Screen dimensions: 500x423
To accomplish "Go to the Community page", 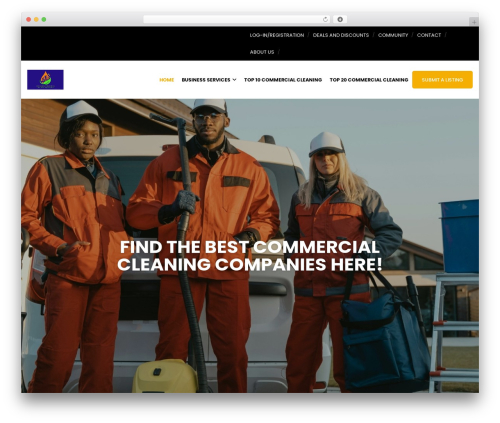I will (x=393, y=35).
